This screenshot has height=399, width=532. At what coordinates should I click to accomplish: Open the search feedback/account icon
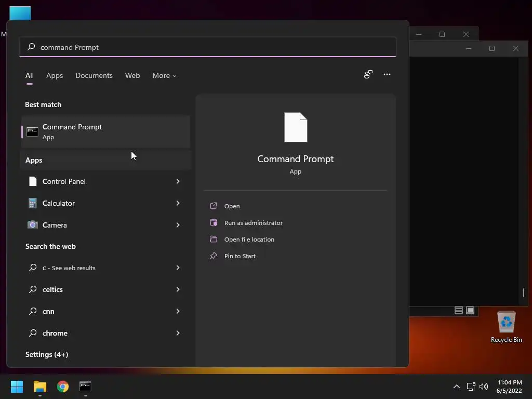pyautogui.click(x=368, y=74)
